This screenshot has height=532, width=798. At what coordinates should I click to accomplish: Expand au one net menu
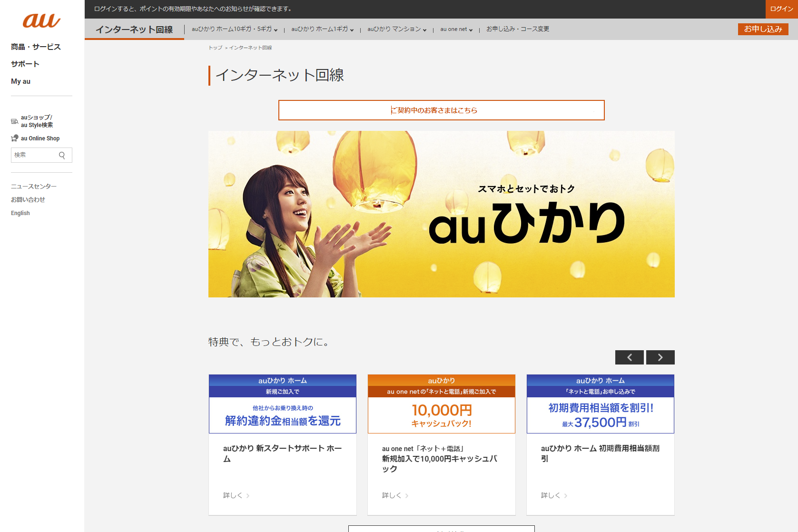(456, 29)
